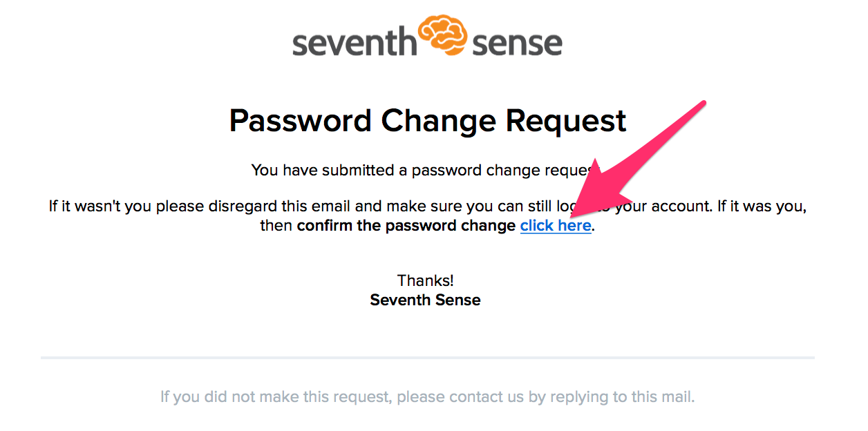Viewport: 868px width, 431px height.
Task: Click the gray horizontal divider line
Action: (x=428, y=358)
